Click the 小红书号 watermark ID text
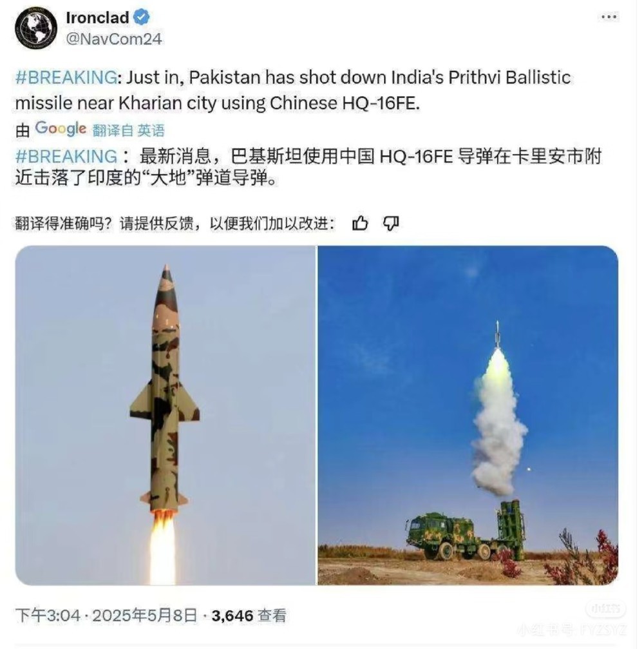 [x=573, y=630]
